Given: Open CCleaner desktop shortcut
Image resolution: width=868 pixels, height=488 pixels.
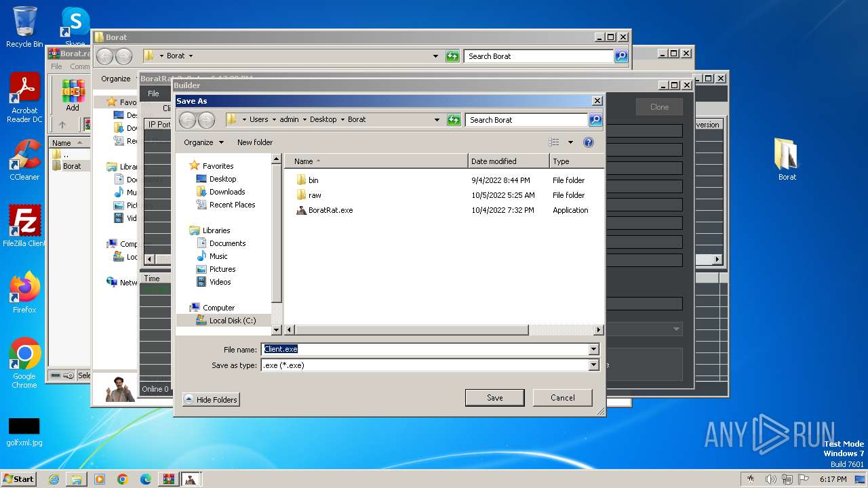Looking at the screenshot, I should click(24, 160).
